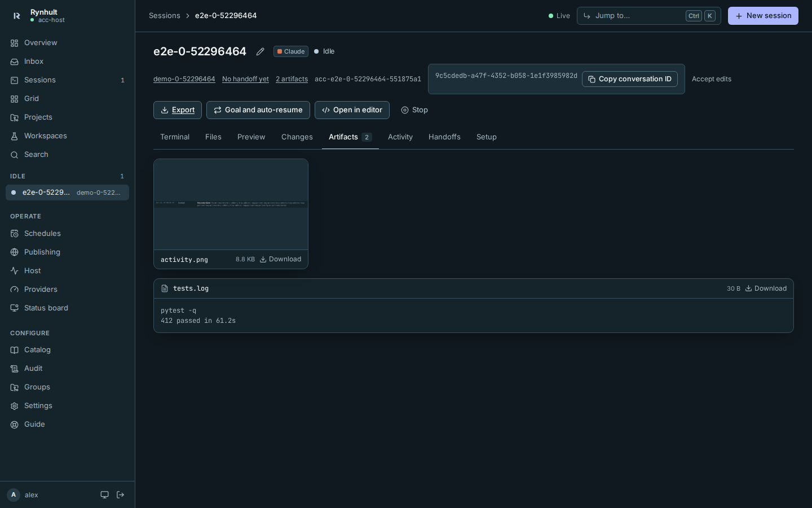Click the '412 passed in 61.2s' line
The height and width of the screenshot is (508, 812).
198,321
